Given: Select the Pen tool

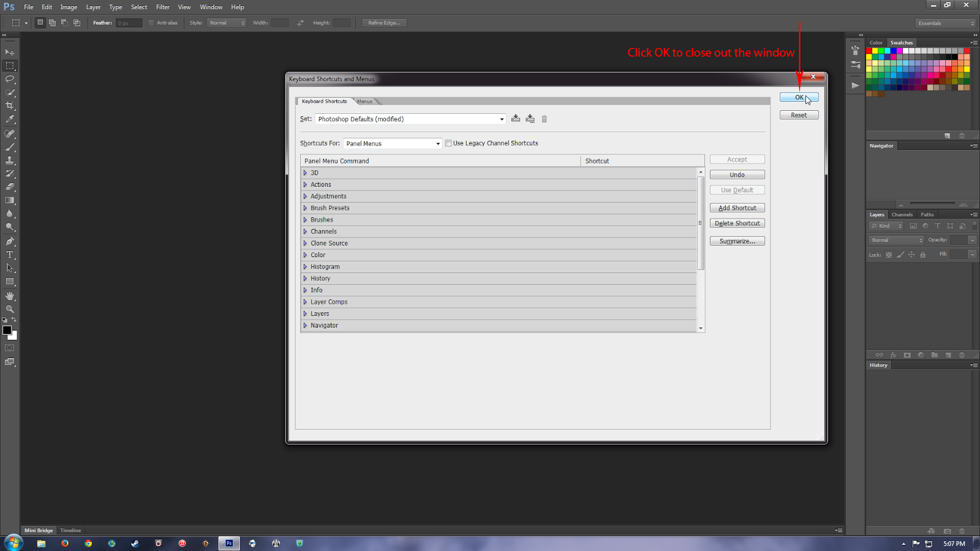Looking at the screenshot, I should tap(10, 242).
